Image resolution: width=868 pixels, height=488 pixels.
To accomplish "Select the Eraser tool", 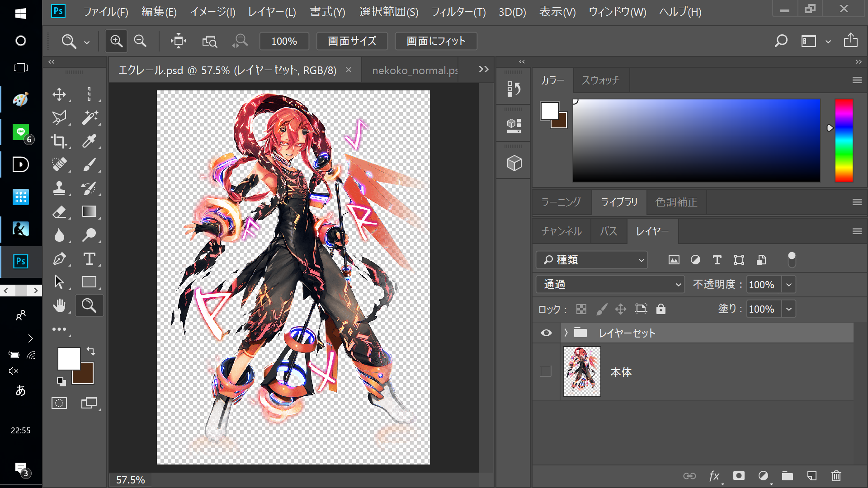I will point(59,211).
